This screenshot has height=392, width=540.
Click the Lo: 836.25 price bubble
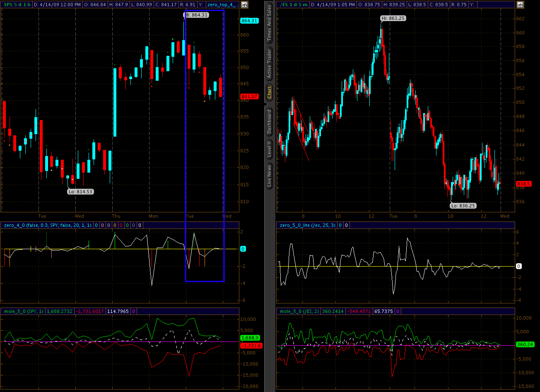click(464, 205)
